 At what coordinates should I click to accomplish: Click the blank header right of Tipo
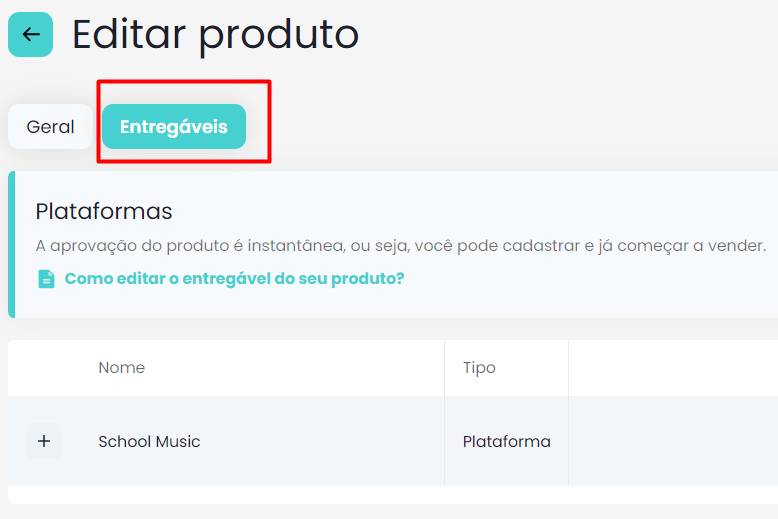[673, 368]
